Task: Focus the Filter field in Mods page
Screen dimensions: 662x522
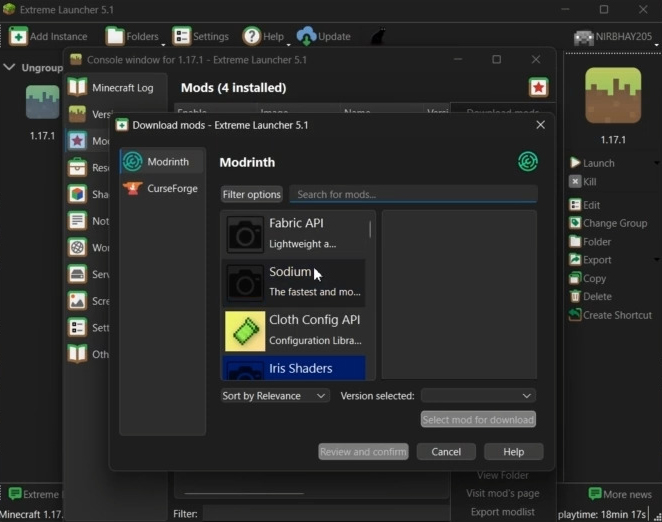Action: [325, 514]
